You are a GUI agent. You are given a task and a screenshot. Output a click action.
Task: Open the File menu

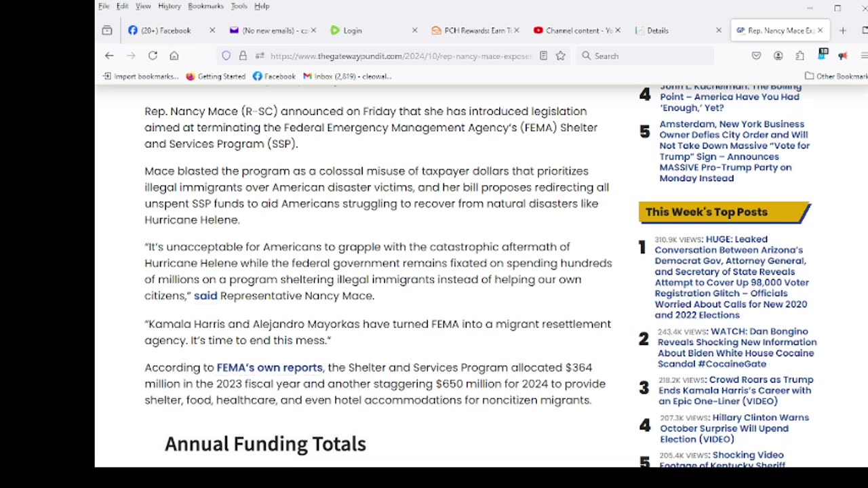pyautogui.click(x=104, y=6)
